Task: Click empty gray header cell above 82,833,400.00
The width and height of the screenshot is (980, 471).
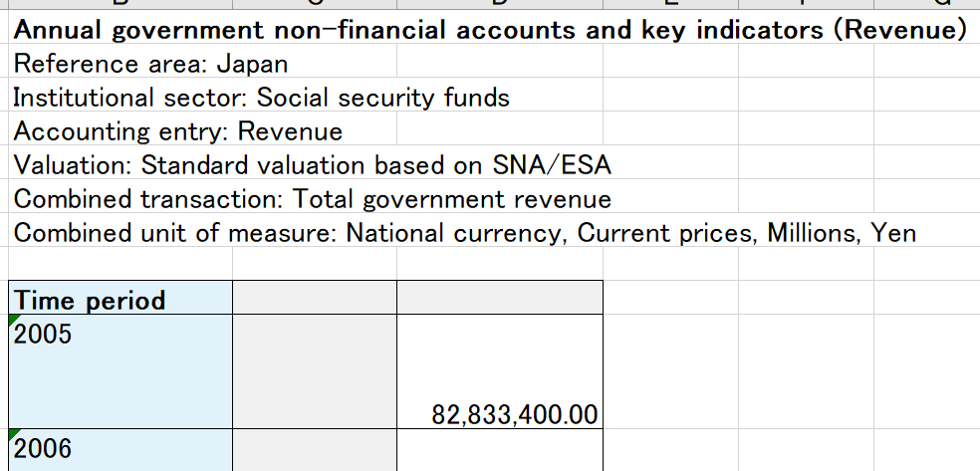Action: [499, 299]
